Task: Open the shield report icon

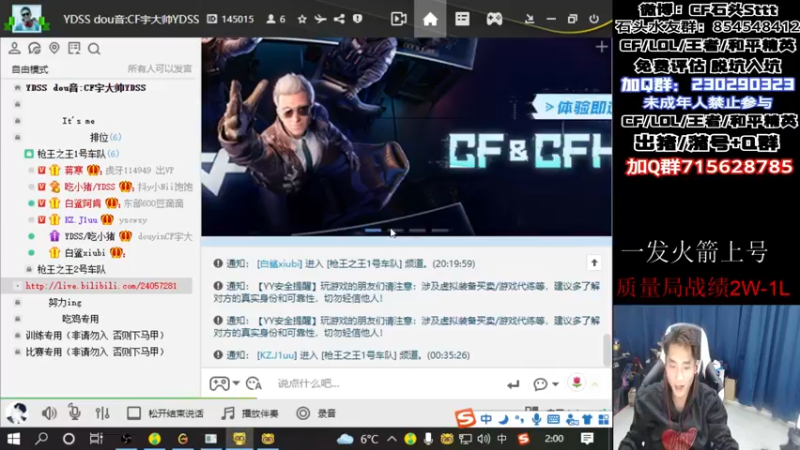Action: coord(357,19)
